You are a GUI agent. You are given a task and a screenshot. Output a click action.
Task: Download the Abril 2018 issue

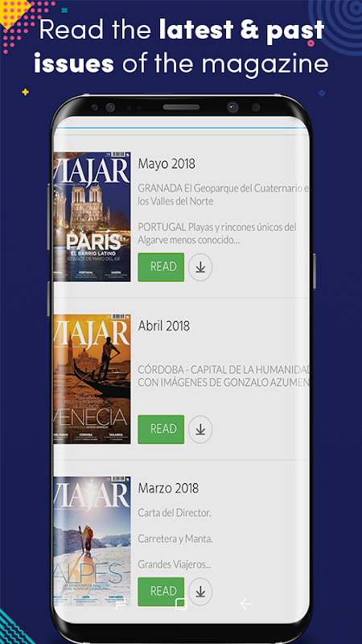coord(200,429)
